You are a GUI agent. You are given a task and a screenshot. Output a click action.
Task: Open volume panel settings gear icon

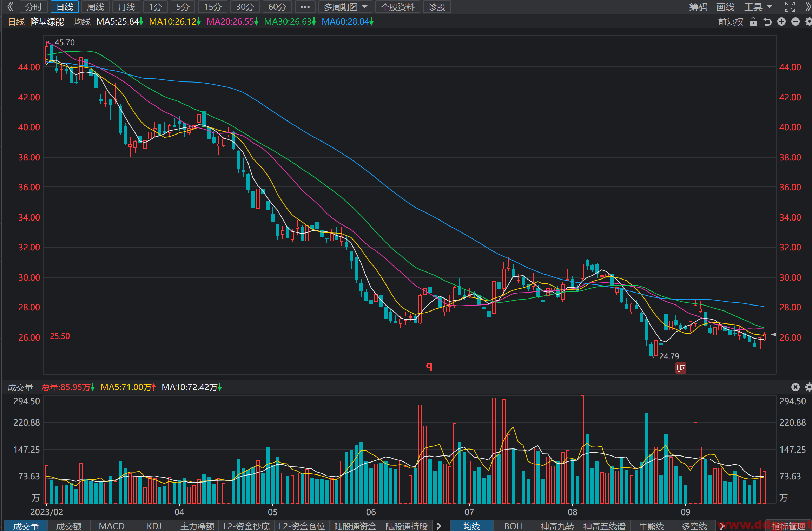[808, 387]
